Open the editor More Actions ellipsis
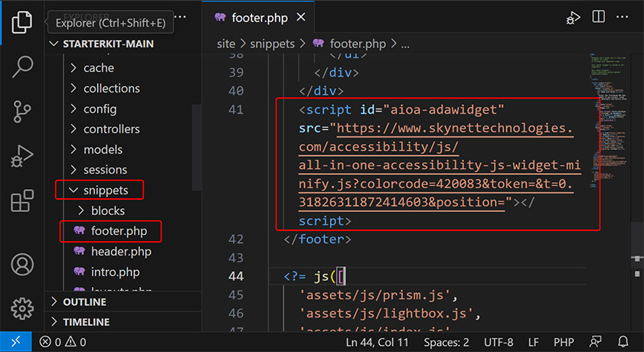 coord(623,18)
